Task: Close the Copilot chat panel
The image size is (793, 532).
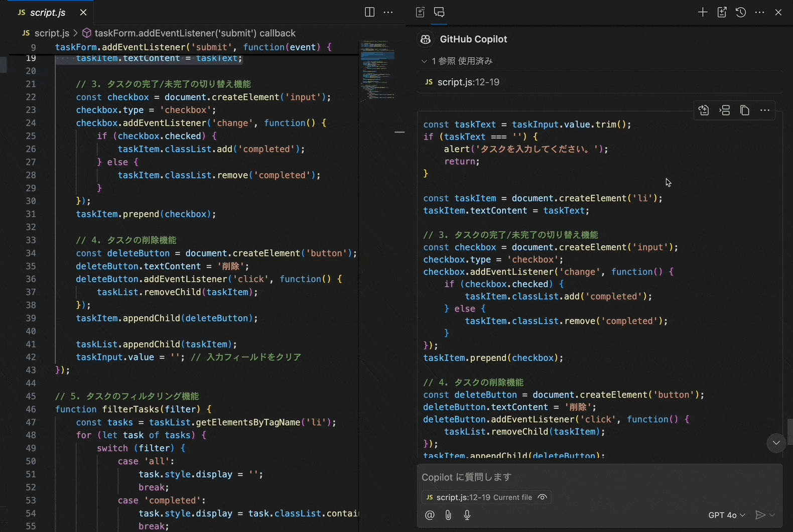Action: tap(778, 12)
